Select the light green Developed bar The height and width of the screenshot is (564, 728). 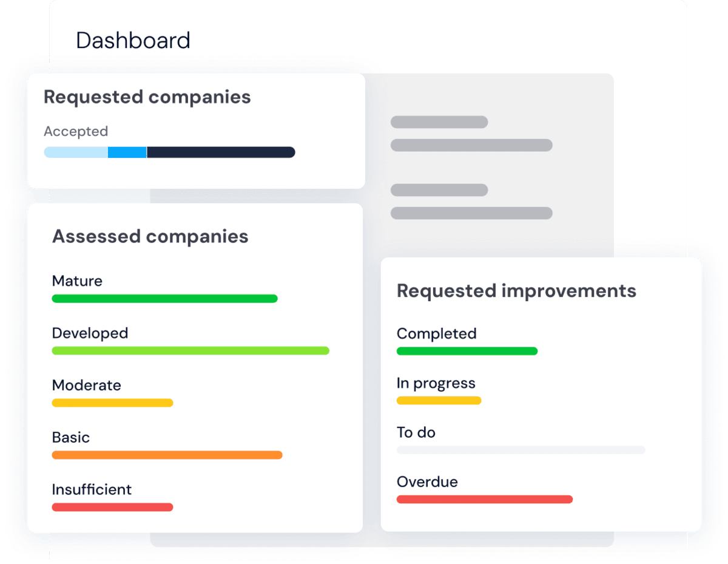190,351
